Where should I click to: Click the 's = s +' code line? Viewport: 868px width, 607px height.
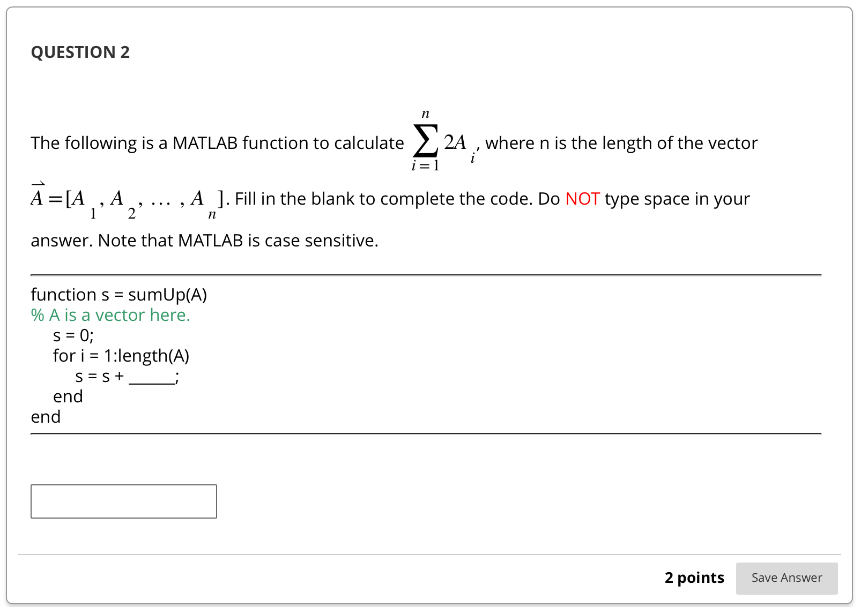click(99, 377)
